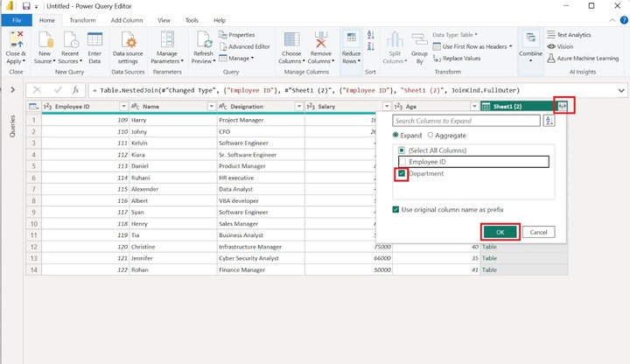Switch to the Add Column tab
630x364 pixels.
click(128, 19)
